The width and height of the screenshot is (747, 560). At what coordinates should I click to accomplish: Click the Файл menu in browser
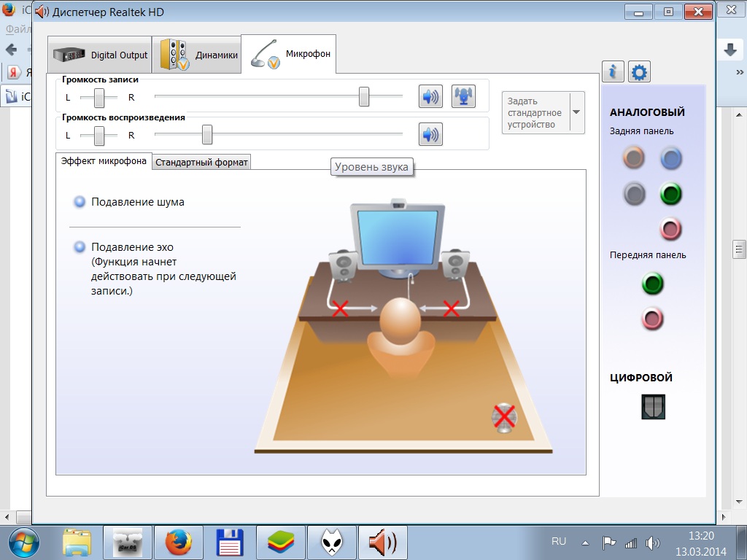pyautogui.click(x=18, y=29)
